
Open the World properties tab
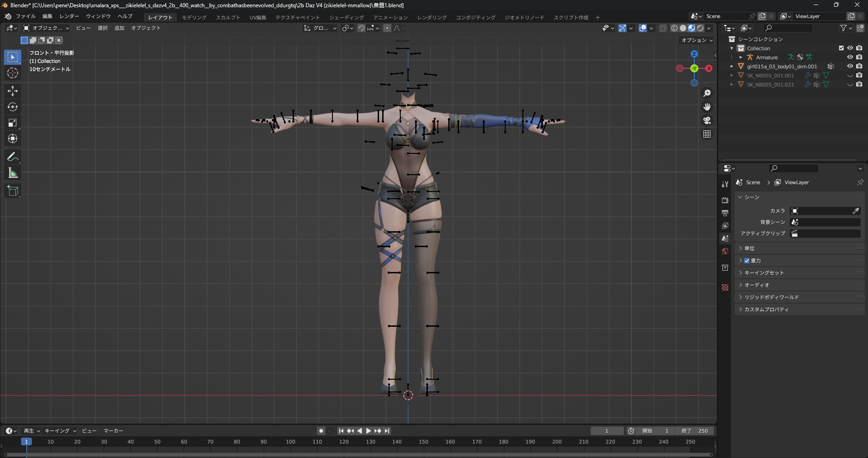point(725,251)
